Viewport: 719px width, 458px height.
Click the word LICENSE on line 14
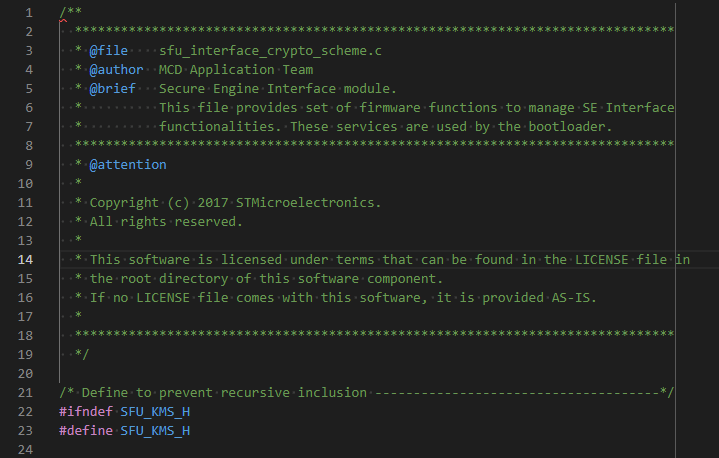[599, 259]
